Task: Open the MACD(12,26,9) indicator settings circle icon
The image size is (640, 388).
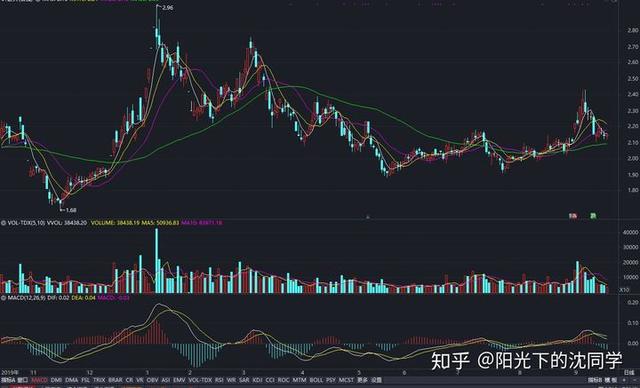Action: point(4,298)
